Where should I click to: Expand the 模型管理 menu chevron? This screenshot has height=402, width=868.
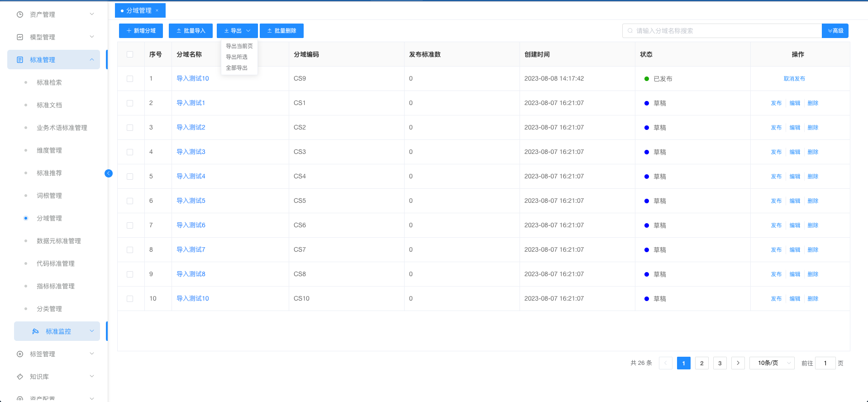click(x=92, y=37)
